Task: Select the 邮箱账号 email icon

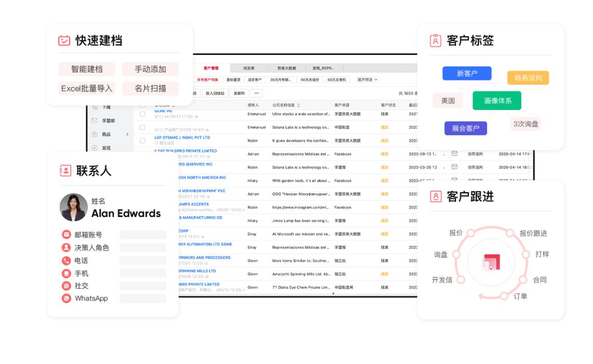Action: tap(66, 235)
